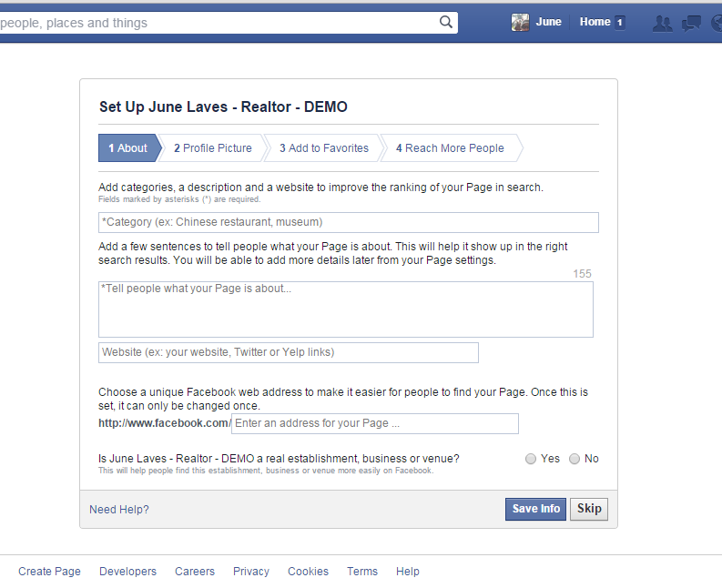Viewport: 722px width, 588px height.
Task: Click the Home notification count badge
Action: coord(620,22)
